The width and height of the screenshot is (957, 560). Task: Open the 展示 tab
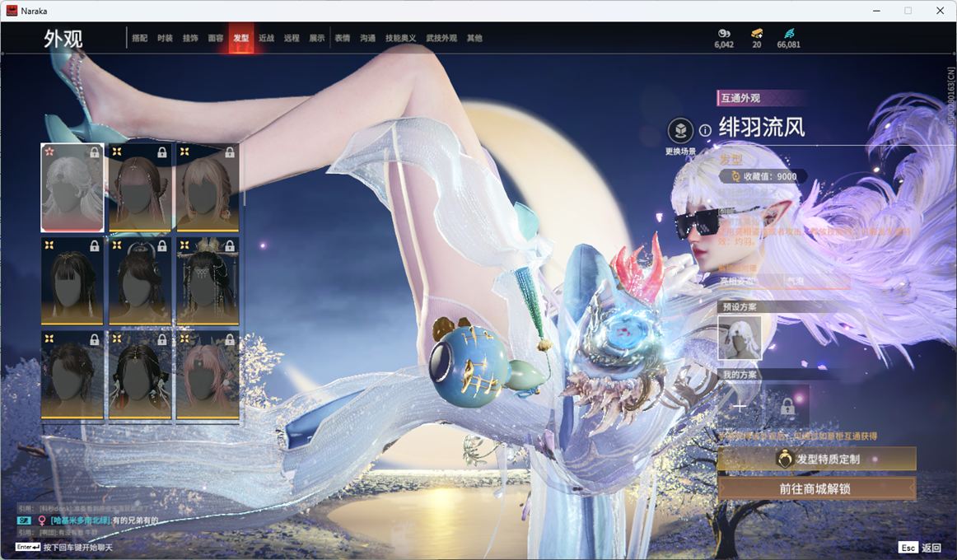317,38
